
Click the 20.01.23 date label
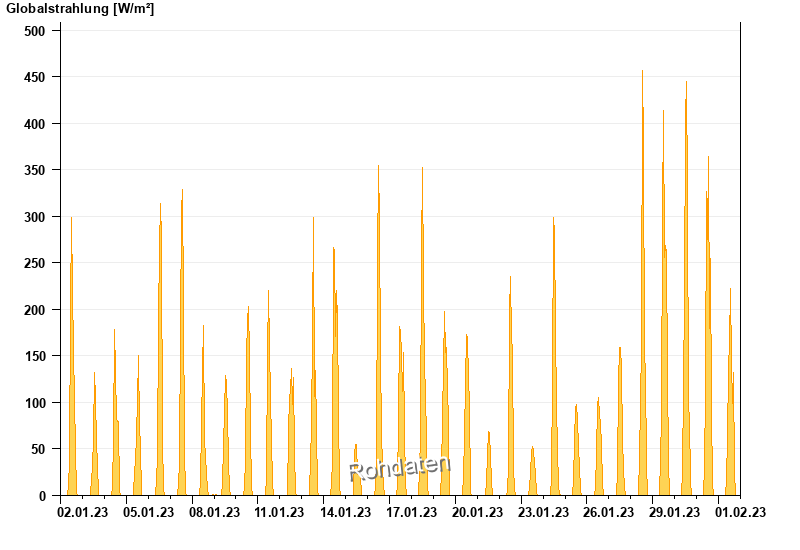[477, 512]
